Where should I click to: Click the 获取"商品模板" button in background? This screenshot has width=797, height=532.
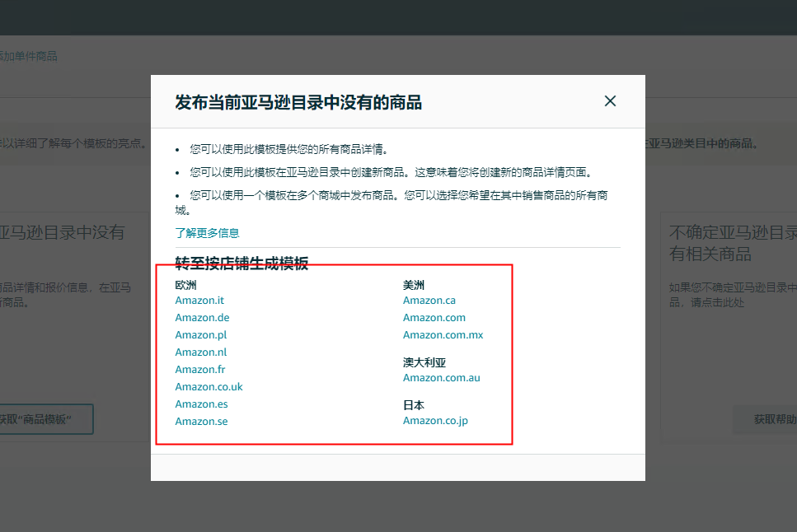(x=46, y=419)
